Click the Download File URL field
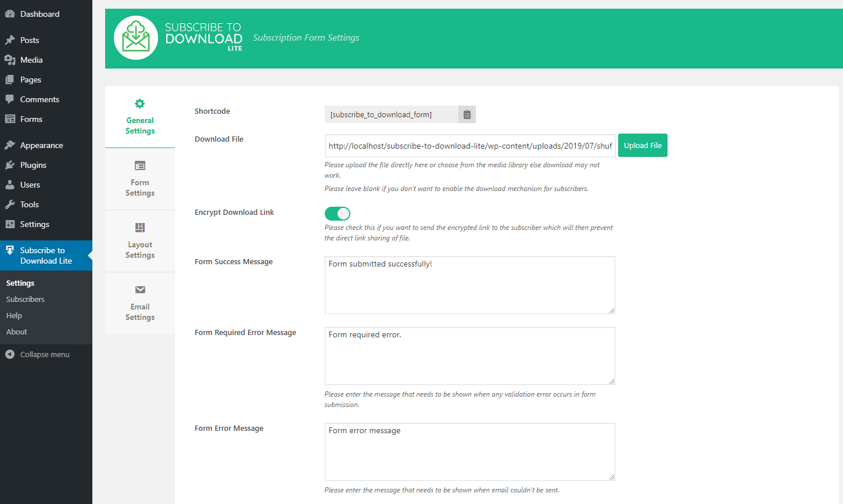Viewport: 843px width, 504px height. pyautogui.click(x=471, y=146)
